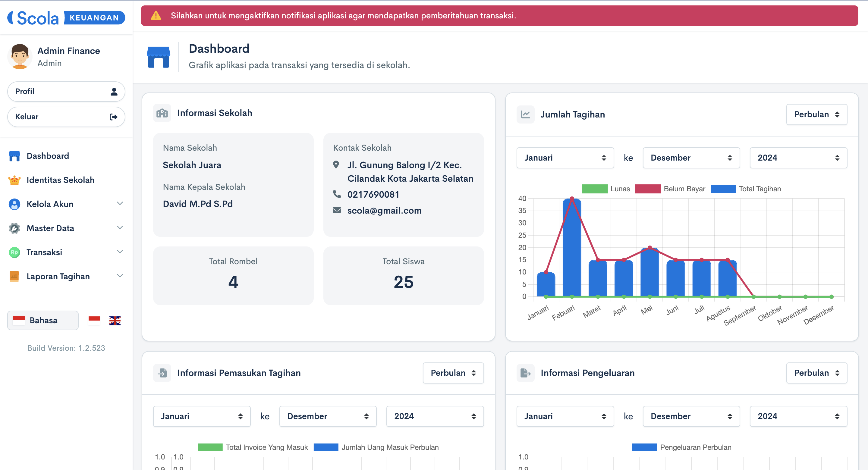The image size is (868, 470).
Task: Click the Profil button
Action: click(x=66, y=91)
